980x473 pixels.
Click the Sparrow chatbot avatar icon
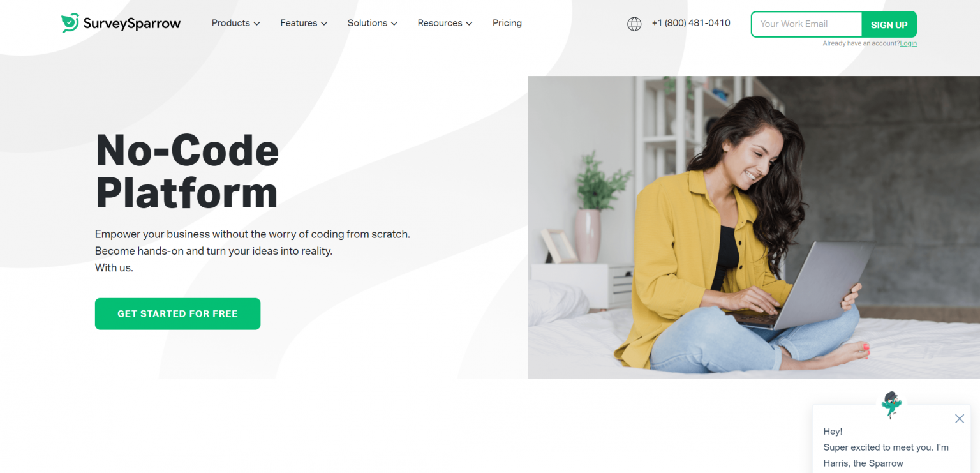point(891,405)
